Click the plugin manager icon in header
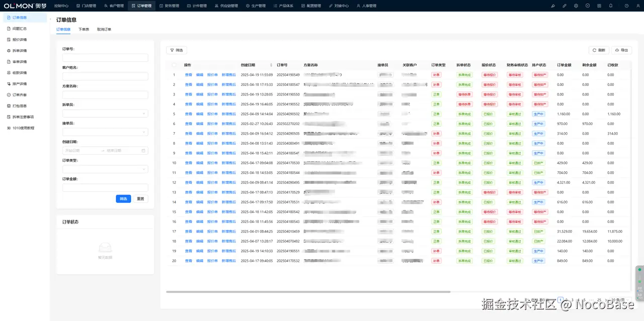Viewport: 644px width, 321px height. tap(565, 6)
